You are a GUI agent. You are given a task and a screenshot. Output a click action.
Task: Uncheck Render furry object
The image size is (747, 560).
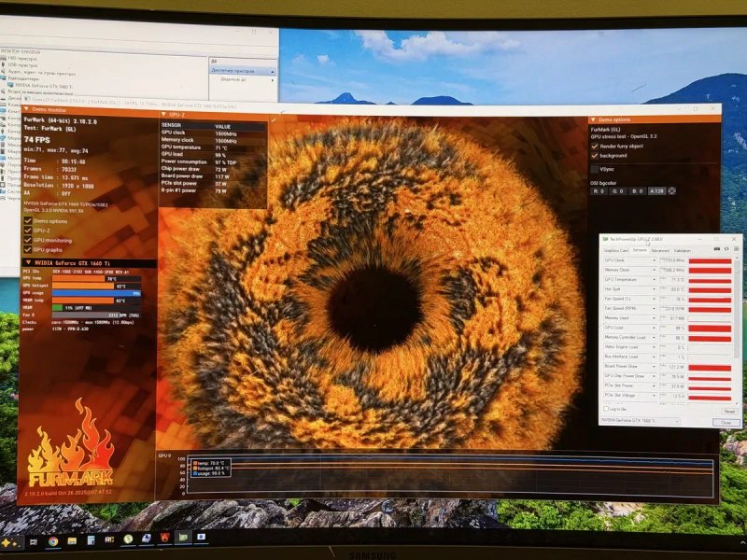pyautogui.click(x=595, y=147)
